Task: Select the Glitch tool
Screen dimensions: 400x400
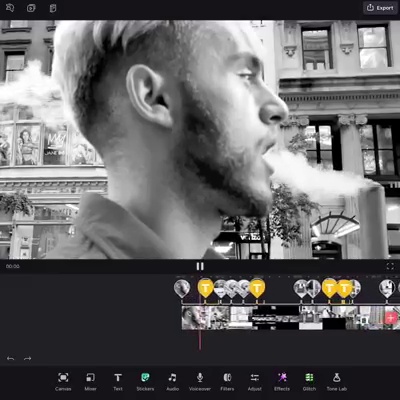Action: click(309, 382)
